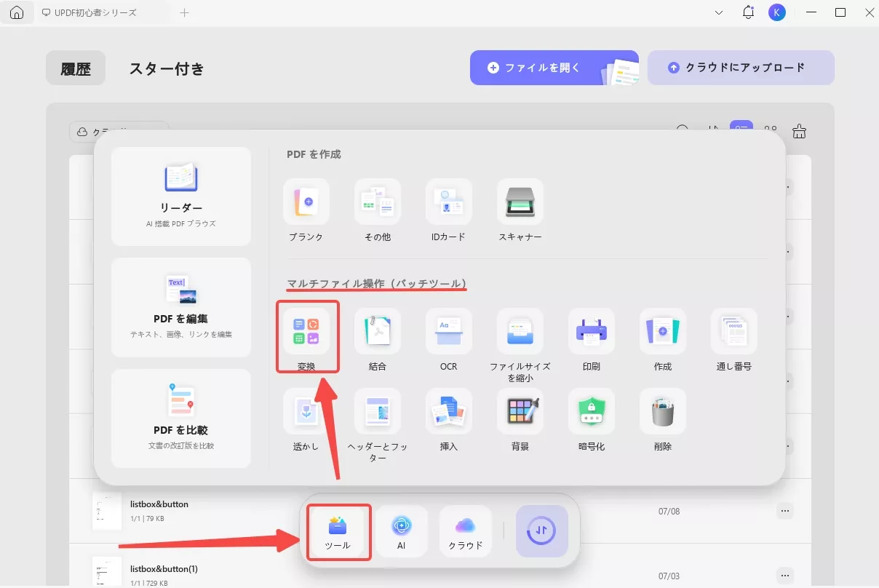Minimize the UPDF window
879x588 pixels.
coord(810,12)
